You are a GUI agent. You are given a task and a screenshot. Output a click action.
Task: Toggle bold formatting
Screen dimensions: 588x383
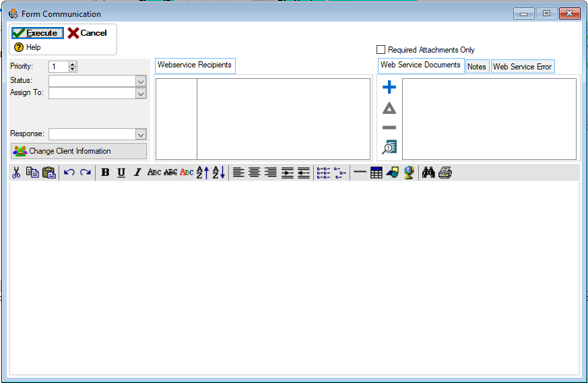click(x=105, y=173)
